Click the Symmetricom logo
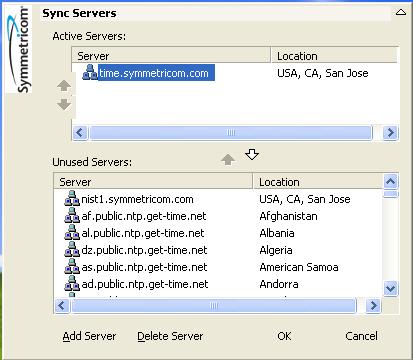This screenshot has width=413, height=360. 19,49
